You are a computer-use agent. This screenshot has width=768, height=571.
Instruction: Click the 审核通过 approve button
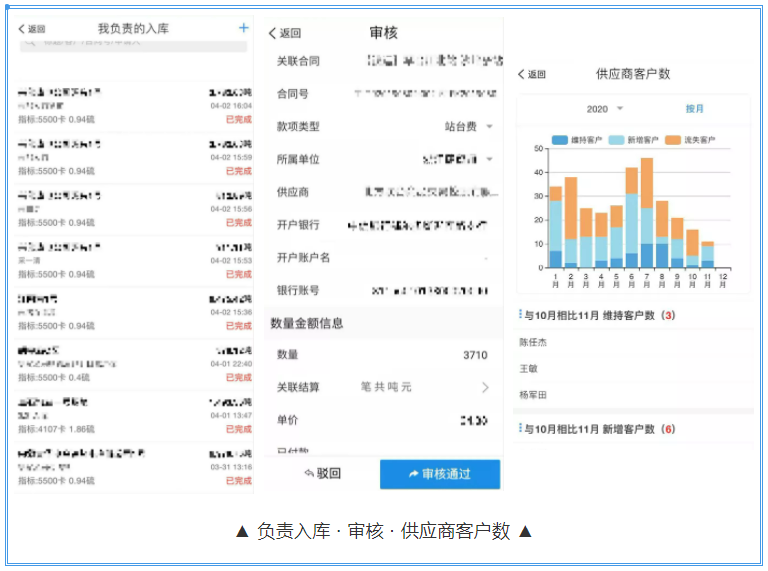(440, 474)
